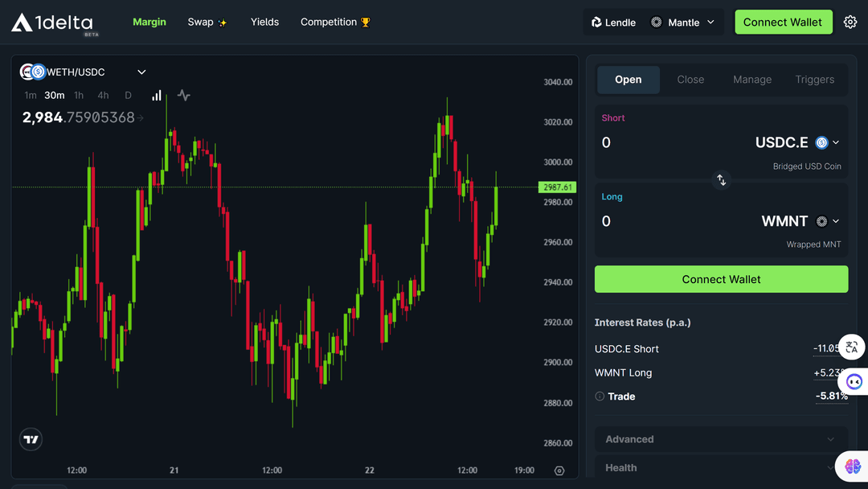Viewport: 868px width, 489px height.
Task: Open the chat assistant floating icon
Action: click(854, 381)
